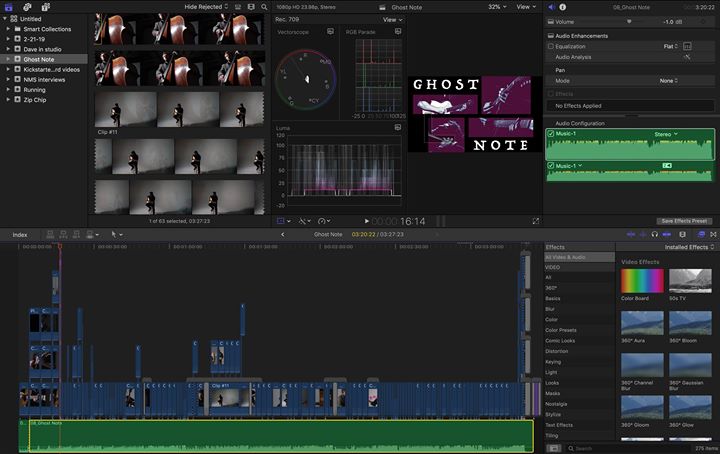
Task: Click the browser search magnifier icon
Action: coord(264,6)
